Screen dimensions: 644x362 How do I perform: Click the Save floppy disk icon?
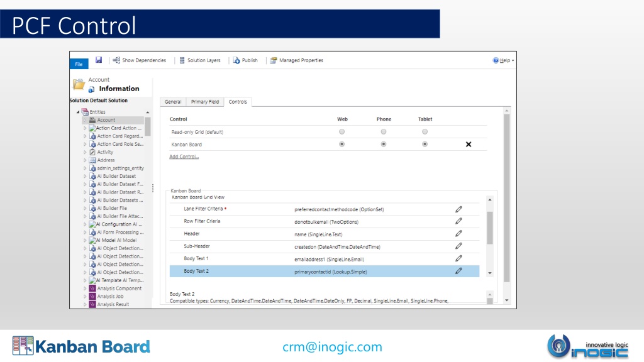coord(99,60)
